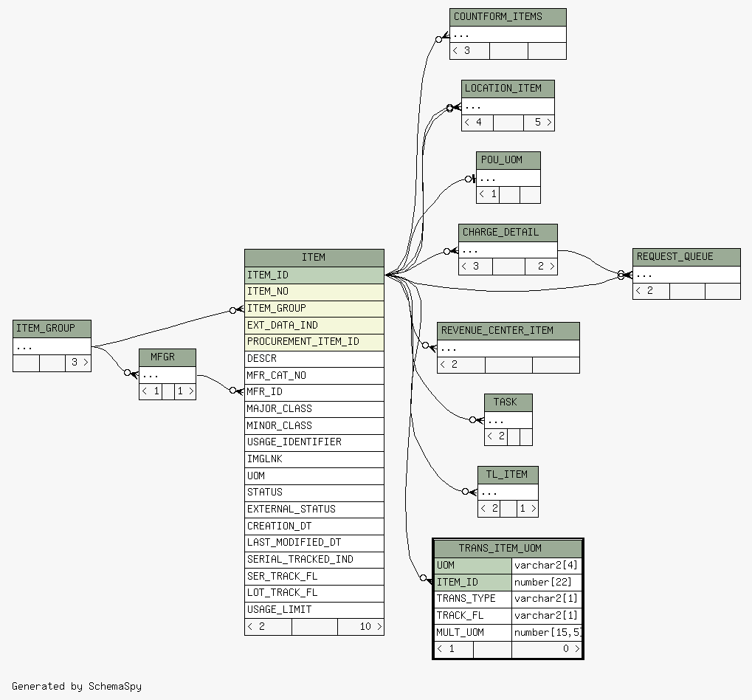Image resolution: width=752 pixels, height=700 pixels.
Task: Select the CREATION_DT column row
Action: pyautogui.click(x=314, y=526)
